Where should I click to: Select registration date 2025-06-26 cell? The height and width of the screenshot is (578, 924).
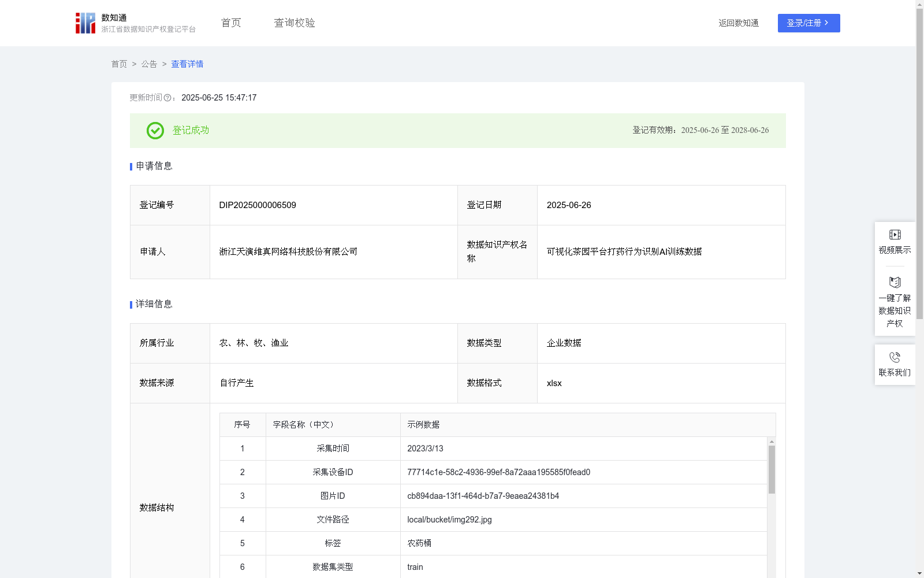pos(661,205)
